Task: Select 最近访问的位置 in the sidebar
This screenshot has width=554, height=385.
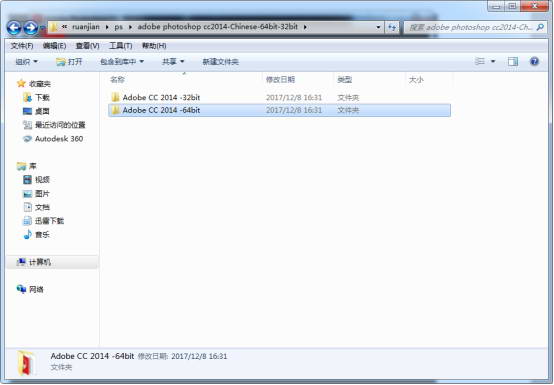Action: click(x=60, y=125)
